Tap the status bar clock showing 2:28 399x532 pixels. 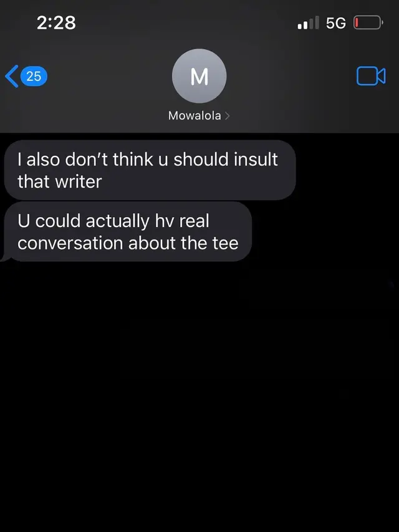click(x=56, y=23)
